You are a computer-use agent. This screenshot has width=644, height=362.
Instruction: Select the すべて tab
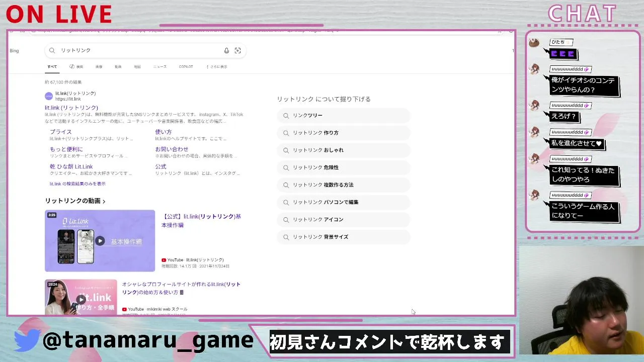(52, 66)
